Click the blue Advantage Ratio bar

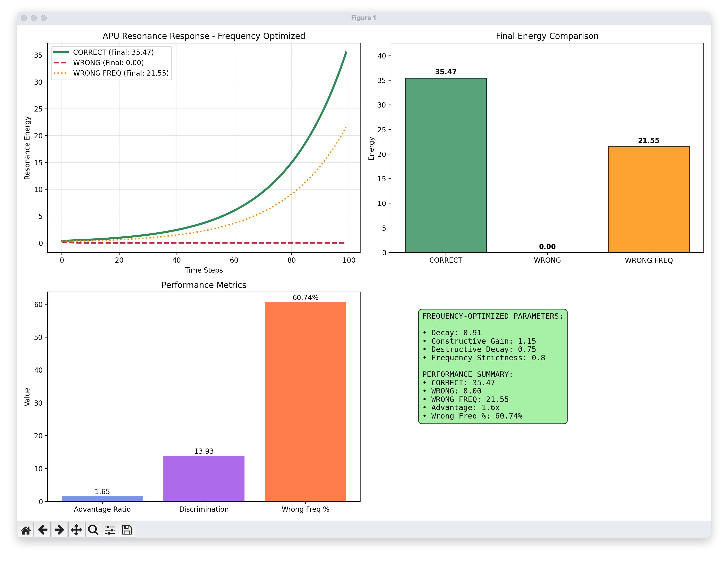102,498
